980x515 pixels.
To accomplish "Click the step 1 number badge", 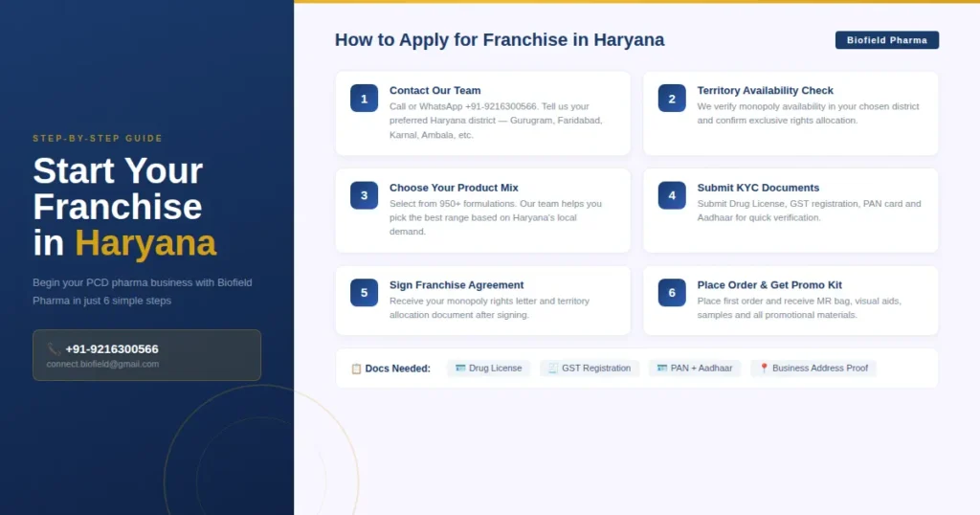I will click(x=364, y=99).
